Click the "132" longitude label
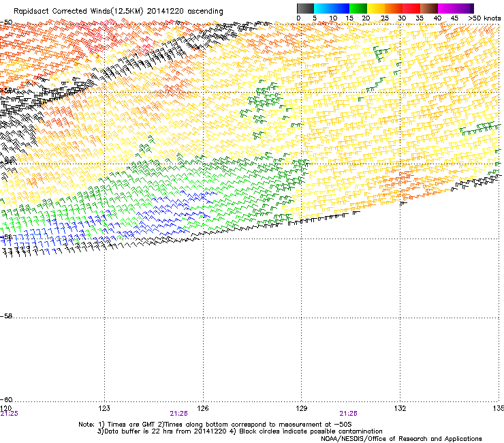Image resolution: width=504 pixels, height=443 pixels. 400,408
